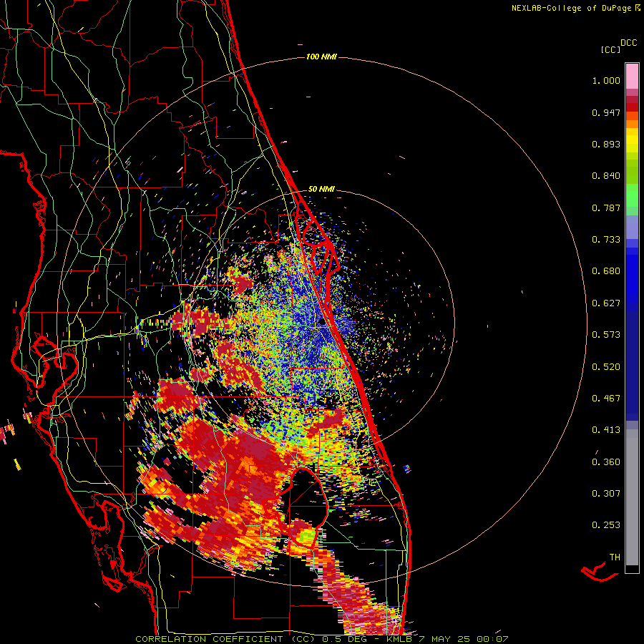Click the 1.000 scale value
The image size is (644, 644).
pos(606,80)
